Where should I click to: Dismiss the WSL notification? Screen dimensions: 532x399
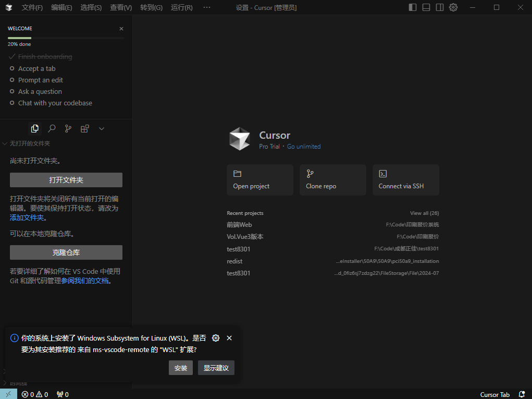[229, 338]
